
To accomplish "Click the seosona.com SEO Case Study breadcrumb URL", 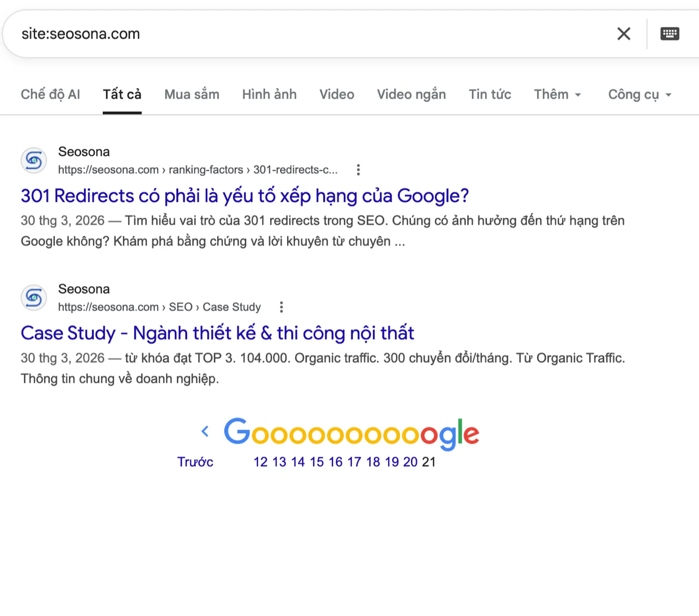I will click(x=159, y=307).
